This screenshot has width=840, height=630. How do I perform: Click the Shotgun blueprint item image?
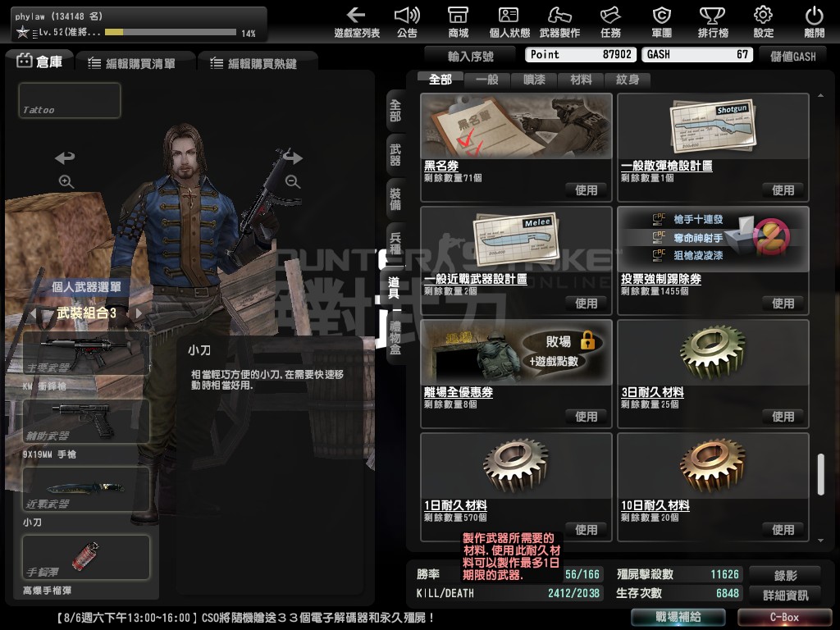713,126
